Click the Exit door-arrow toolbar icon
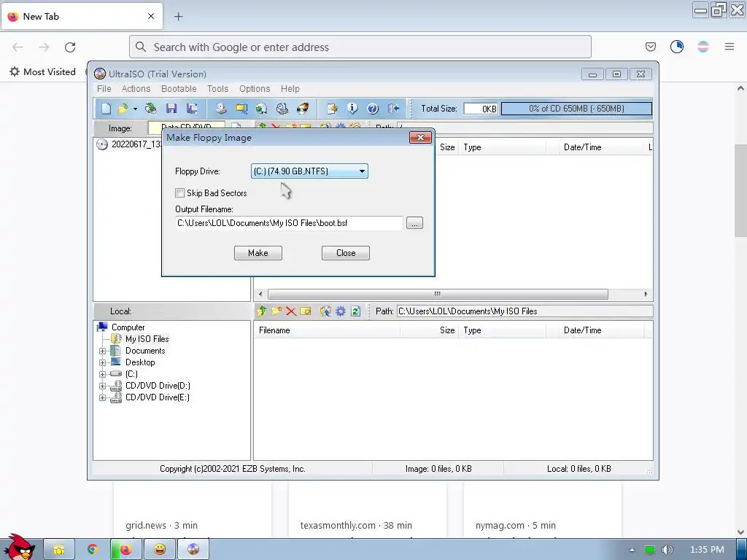This screenshot has height=560, width=747. tap(393, 109)
